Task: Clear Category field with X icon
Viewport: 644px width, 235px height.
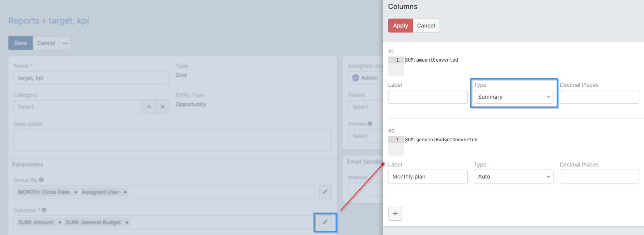Action: [x=162, y=107]
